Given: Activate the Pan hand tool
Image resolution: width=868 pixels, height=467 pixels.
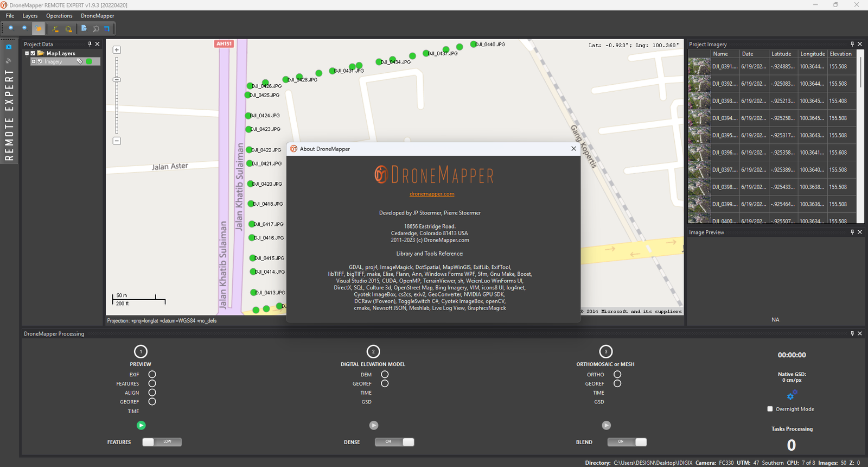Looking at the screenshot, I should pyautogui.click(x=39, y=28).
